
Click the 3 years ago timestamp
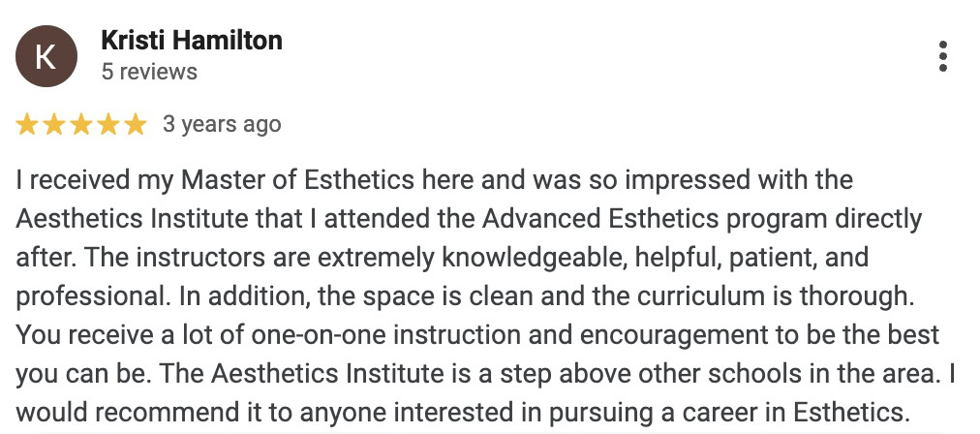click(222, 124)
